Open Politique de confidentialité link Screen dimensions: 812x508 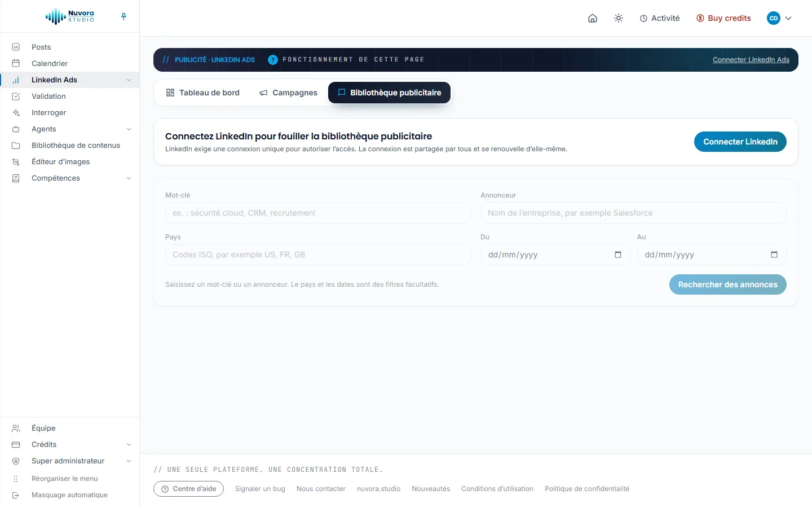tap(587, 489)
